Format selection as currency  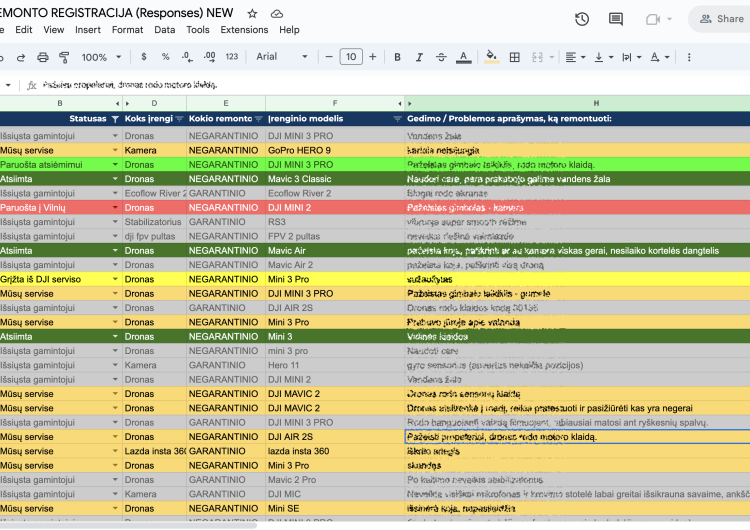coord(144,57)
